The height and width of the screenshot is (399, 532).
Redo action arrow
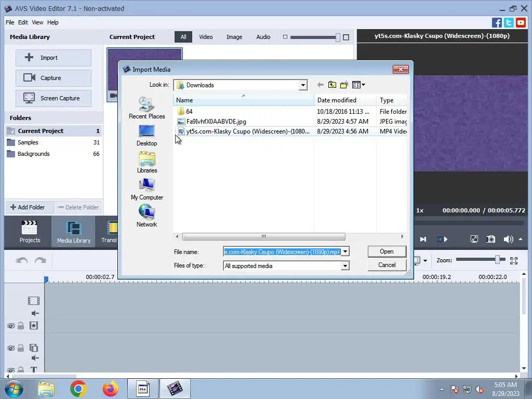[x=41, y=261]
